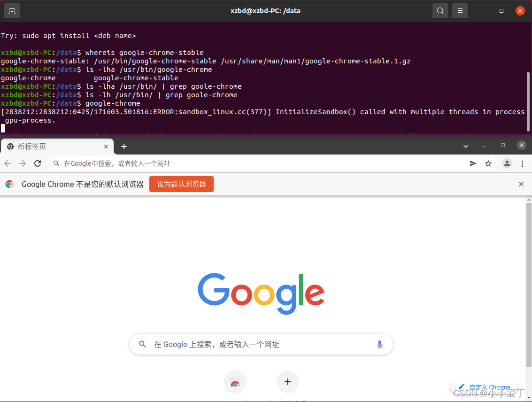Click the Google search box on page
This screenshot has height=402, width=532.
(x=261, y=344)
